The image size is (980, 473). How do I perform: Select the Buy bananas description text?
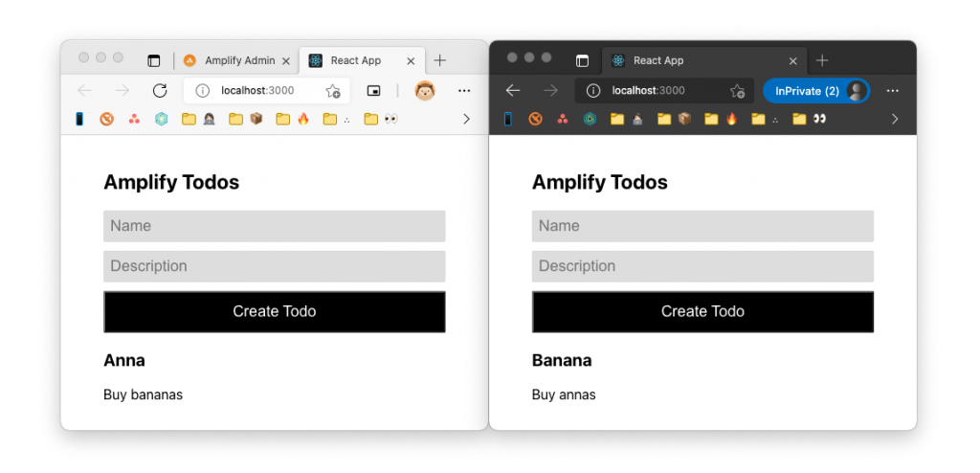[x=144, y=394]
